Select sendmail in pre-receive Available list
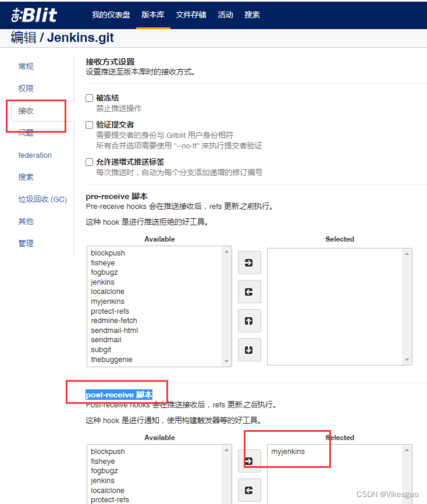This screenshot has height=504, width=427. click(106, 340)
